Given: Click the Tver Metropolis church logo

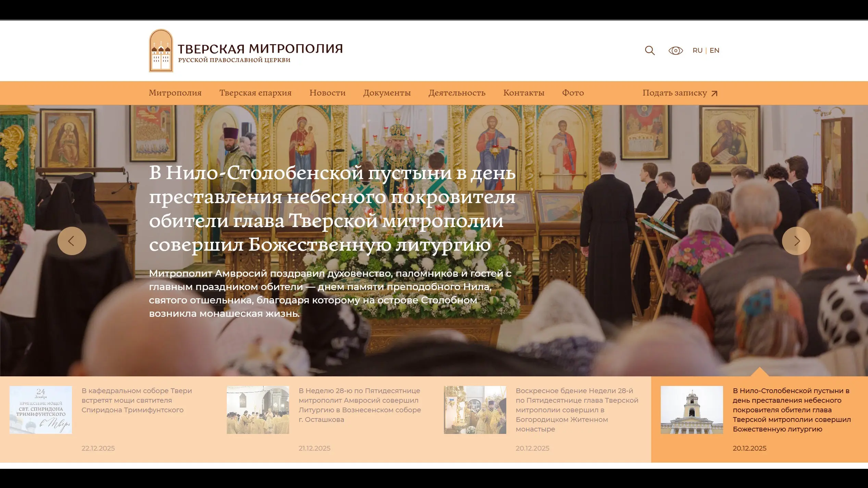Looking at the screenshot, I should (161, 51).
